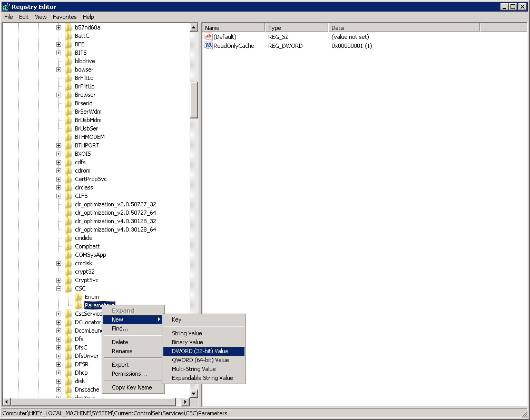Click the Enum folder icon
Viewport: 530px width, 420px height.
78,297
